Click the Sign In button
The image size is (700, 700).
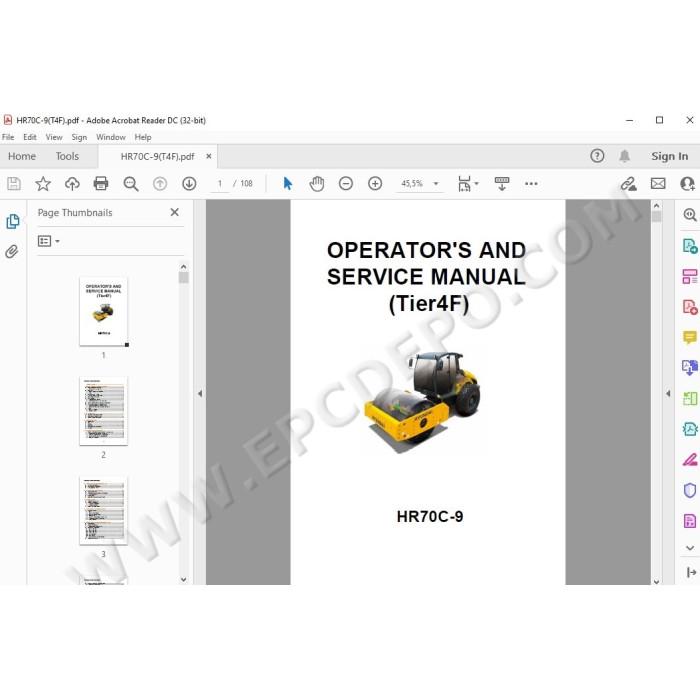(669, 156)
